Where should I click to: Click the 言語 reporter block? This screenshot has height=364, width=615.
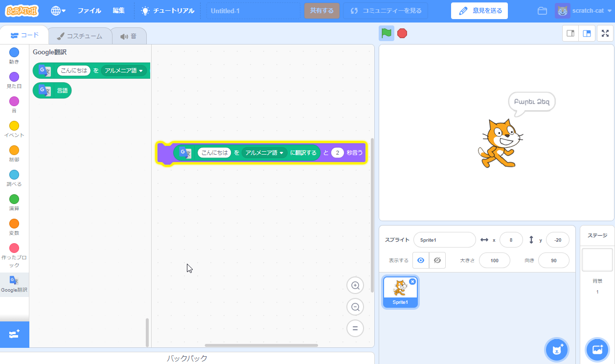[52, 90]
